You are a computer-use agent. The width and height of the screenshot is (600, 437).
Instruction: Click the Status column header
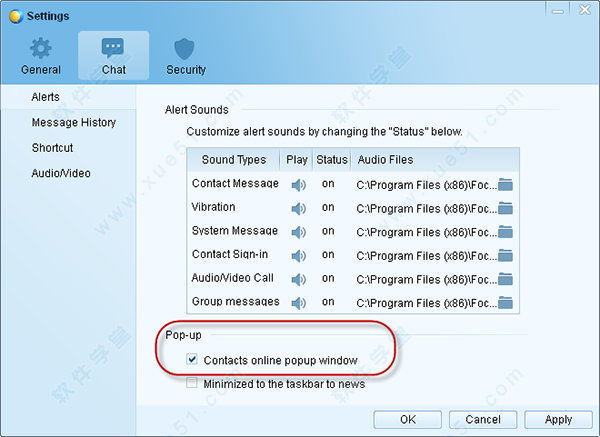click(x=332, y=160)
